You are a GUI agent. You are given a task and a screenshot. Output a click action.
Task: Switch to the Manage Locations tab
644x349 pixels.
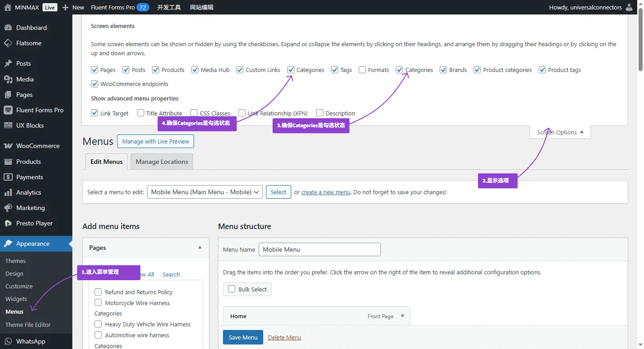point(161,162)
